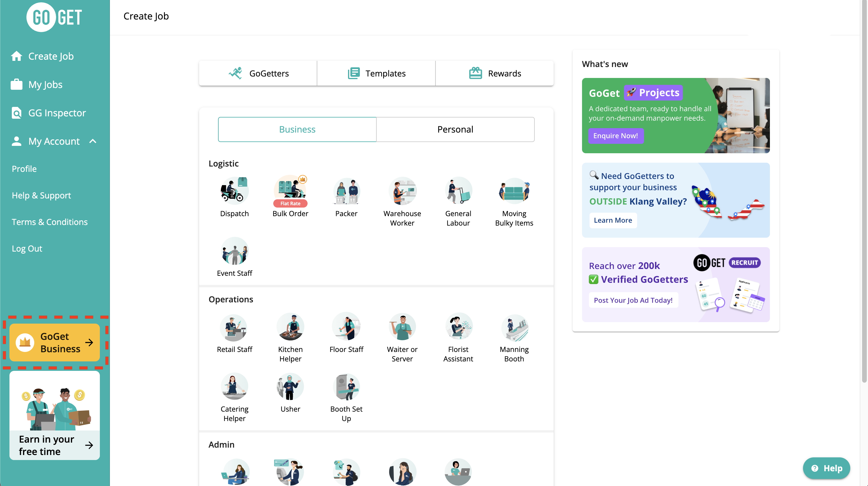Viewport: 868px width, 486px height.
Task: Open My Jobs in the sidebar
Action: (36, 84)
